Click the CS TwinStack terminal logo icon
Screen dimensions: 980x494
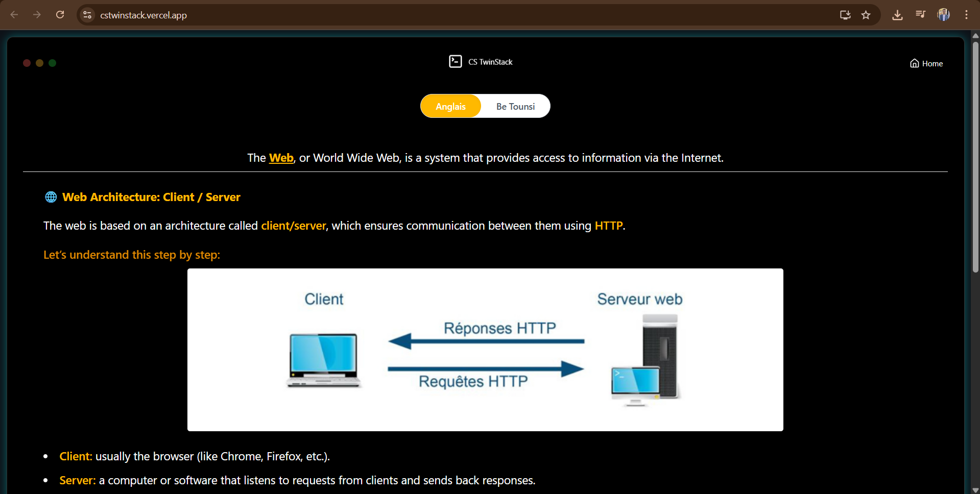coord(455,61)
